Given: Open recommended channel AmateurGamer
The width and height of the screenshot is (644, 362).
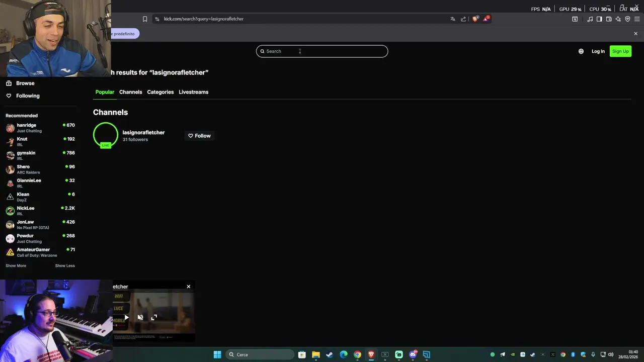Looking at the screenshot, I should pyautogui.click(x=40, y=252).
